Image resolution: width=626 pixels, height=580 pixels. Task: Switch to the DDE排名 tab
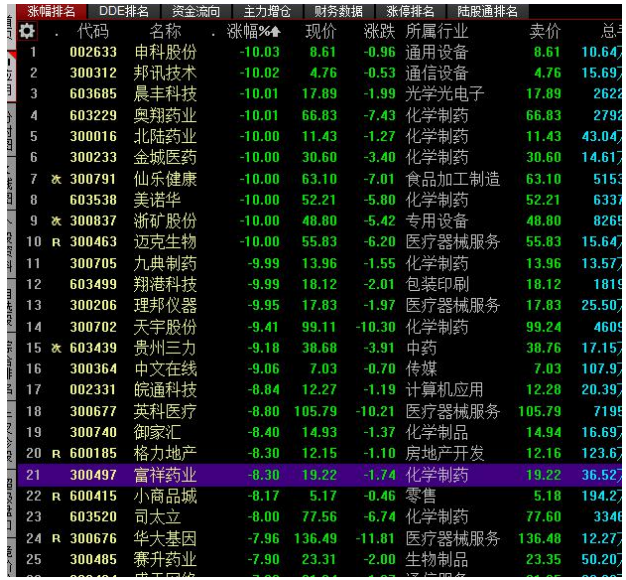[x=124, y=11]
